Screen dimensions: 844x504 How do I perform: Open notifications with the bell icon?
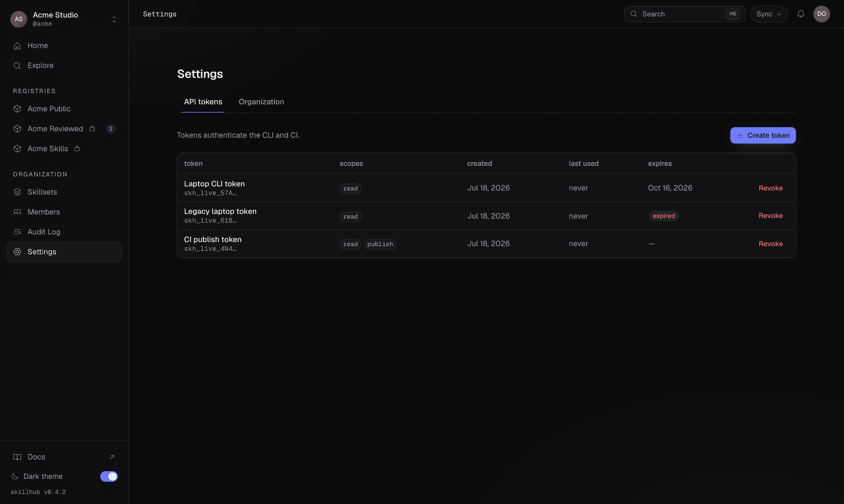(x=801, y=14)
